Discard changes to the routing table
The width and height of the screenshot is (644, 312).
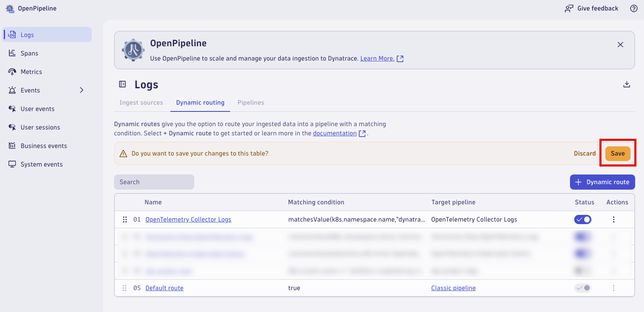pyautogui.click(x=585, y=153)
